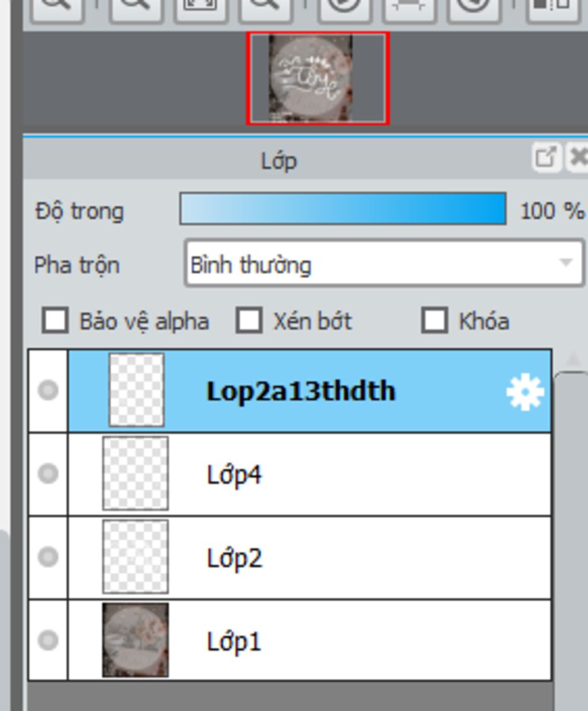Select the Lớp4 layer
Screen dimensions: 588x711
(x=345, y=474)
